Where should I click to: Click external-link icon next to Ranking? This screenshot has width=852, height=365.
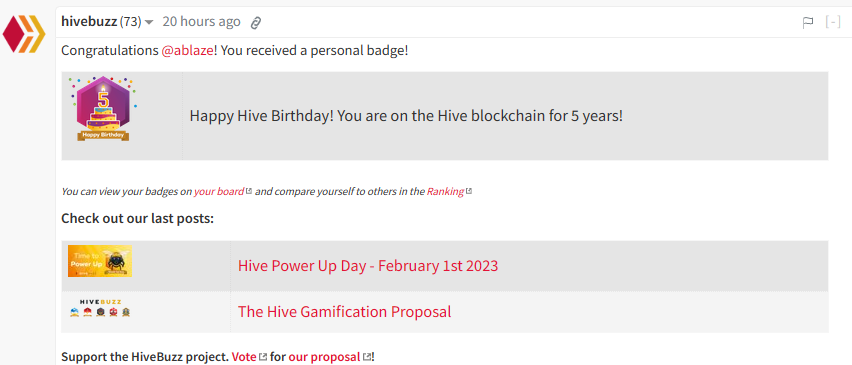469,191
